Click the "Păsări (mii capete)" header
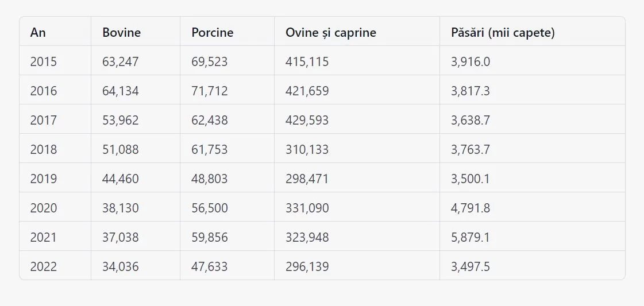This screenshot has width=644, height=306. [x=503, y=33]
